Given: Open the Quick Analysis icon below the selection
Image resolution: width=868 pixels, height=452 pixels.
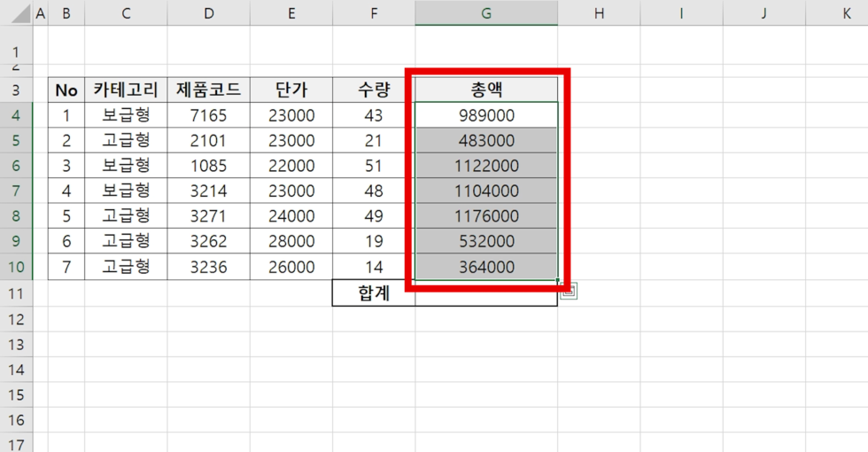Looking at the screenshot, I should coord(570,291).
